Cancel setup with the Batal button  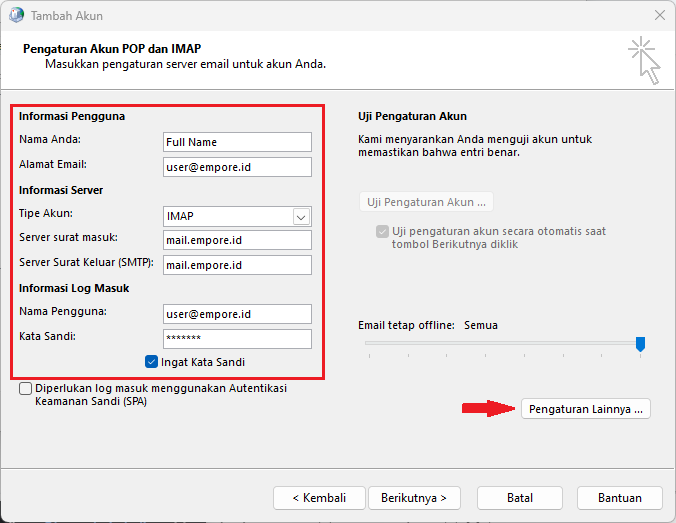point(519,497)
